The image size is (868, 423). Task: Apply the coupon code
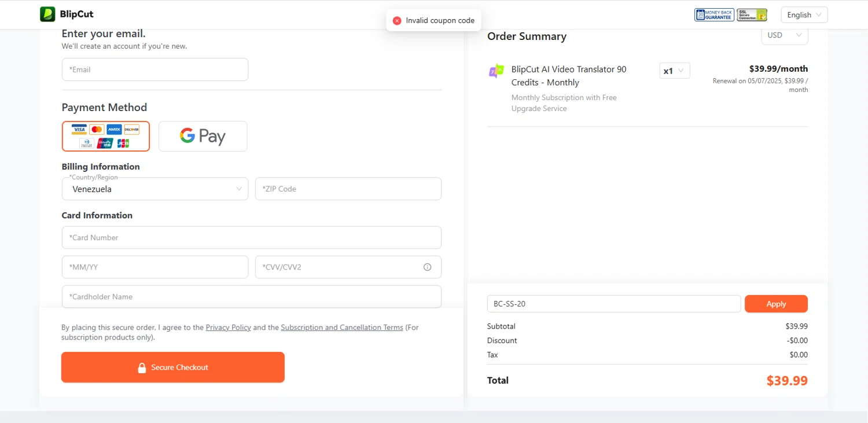point(776,304)
